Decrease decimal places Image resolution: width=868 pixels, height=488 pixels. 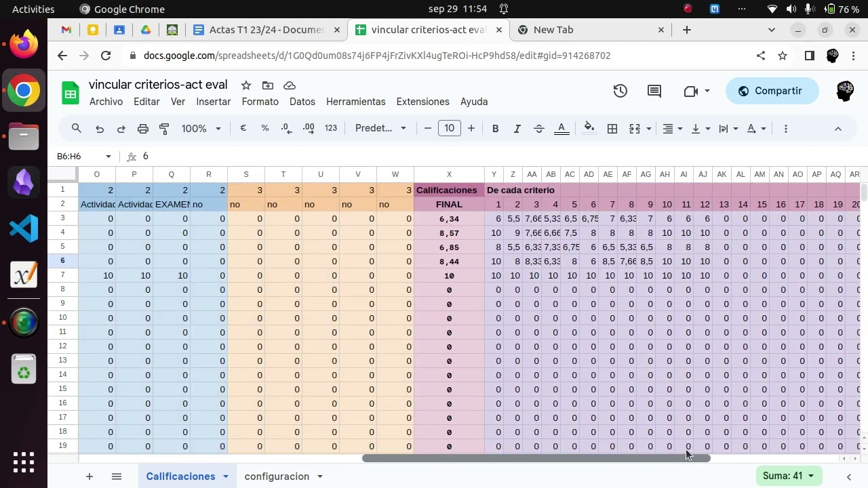(x=287, y=128)
